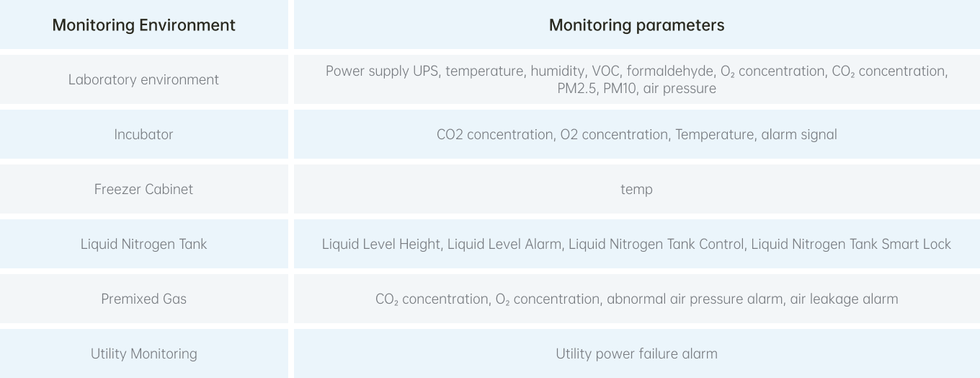980x378 pixels.
Task: Click the Monitoring parameters column header
Action: click(636, 25)
